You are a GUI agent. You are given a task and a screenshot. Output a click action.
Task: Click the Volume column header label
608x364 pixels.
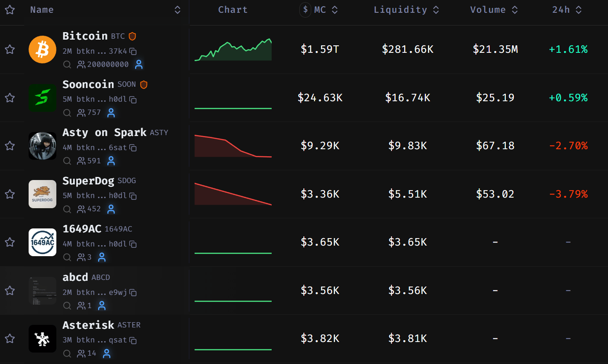488,10
